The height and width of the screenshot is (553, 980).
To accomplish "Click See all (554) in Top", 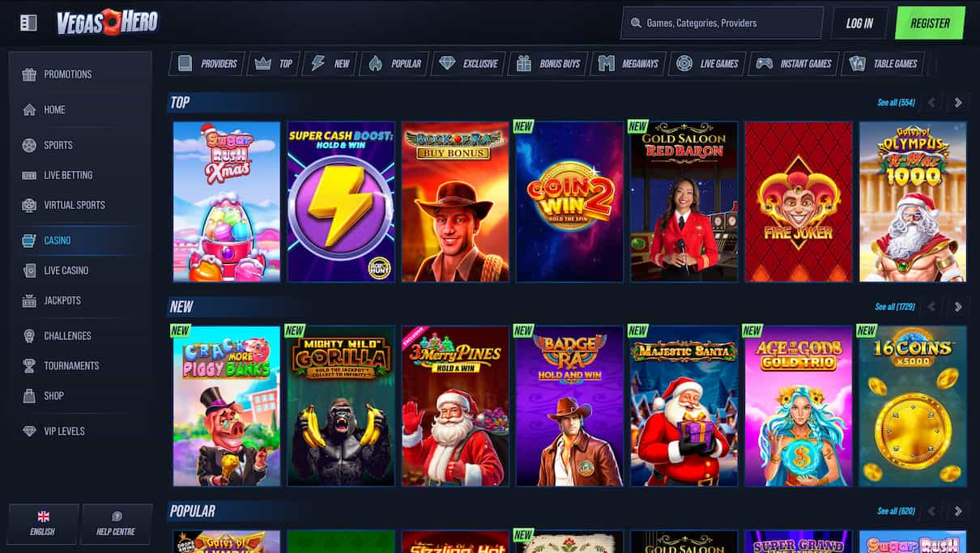I will [896, 103].
